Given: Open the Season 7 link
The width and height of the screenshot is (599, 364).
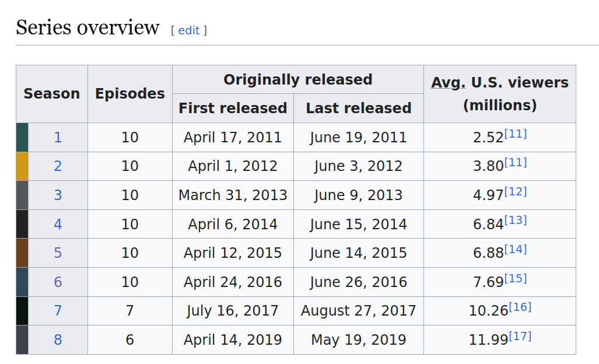Looking at the screenshot, I should pos(58,310).
